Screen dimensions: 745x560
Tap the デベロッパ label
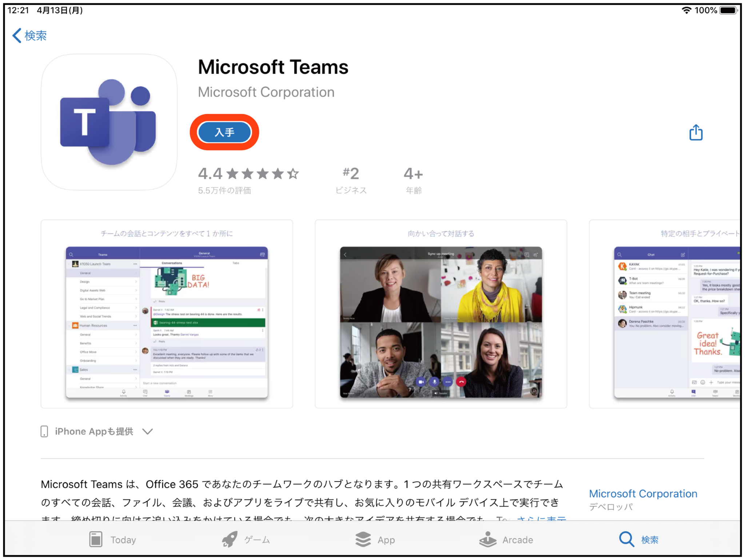point(611,507)
